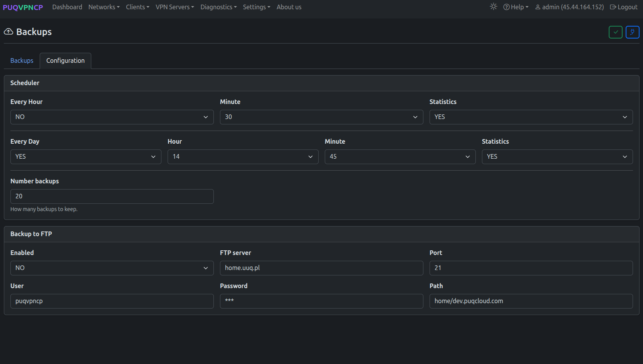Click the "How many backups to keep." hint
643x364 pixels.
[x=44, y=209]
